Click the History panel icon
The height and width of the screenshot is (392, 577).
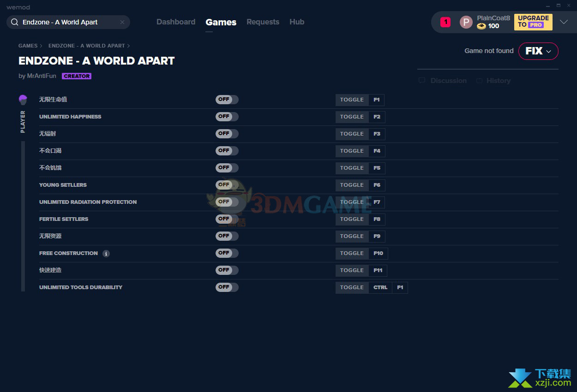click(479, 81)
